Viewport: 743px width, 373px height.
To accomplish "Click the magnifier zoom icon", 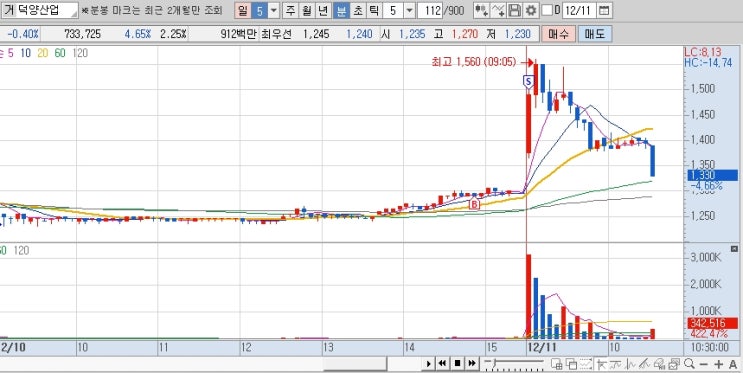I will (689, 364).
